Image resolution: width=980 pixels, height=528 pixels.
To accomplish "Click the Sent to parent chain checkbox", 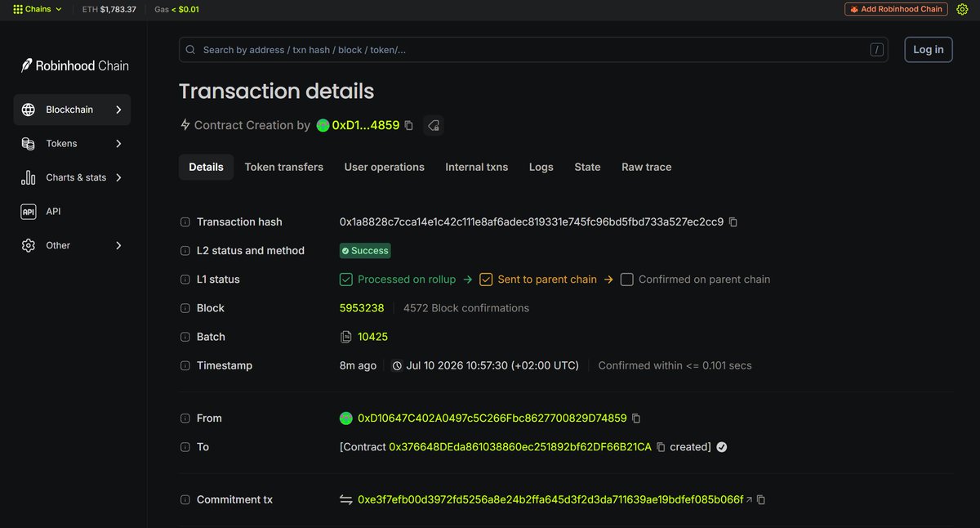I will click(x=486, y=280).
